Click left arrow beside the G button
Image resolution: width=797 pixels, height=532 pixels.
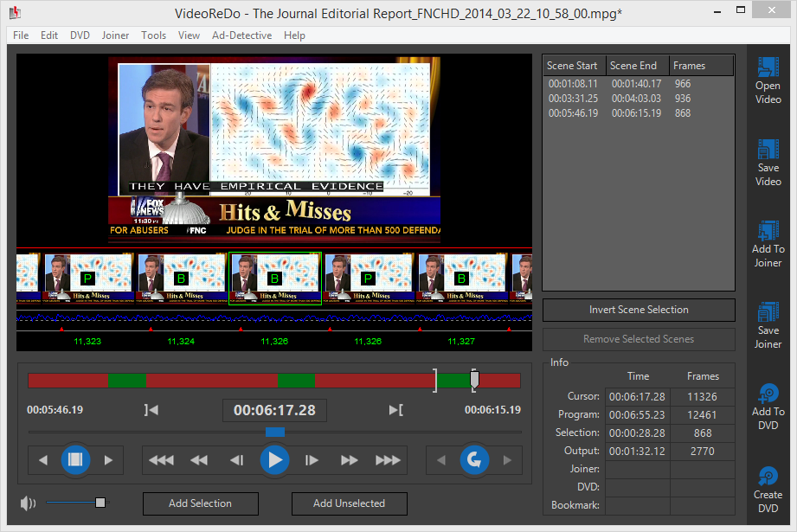(441, 460)
